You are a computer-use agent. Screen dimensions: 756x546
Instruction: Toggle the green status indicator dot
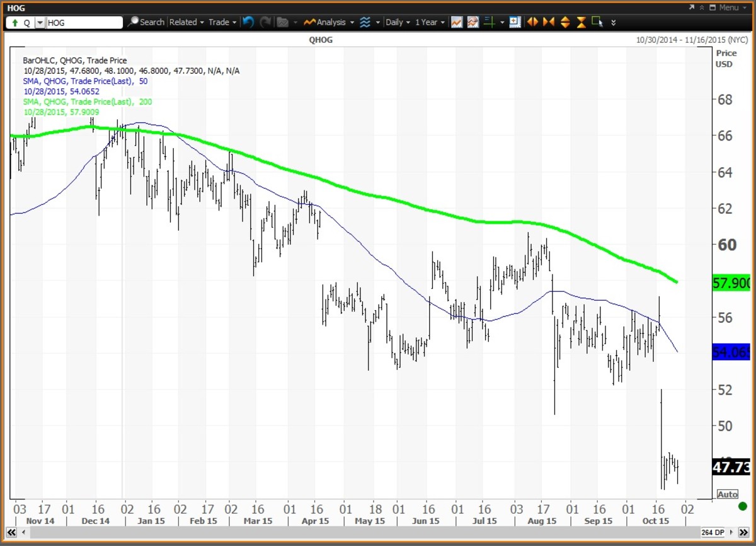click(743, 506)
